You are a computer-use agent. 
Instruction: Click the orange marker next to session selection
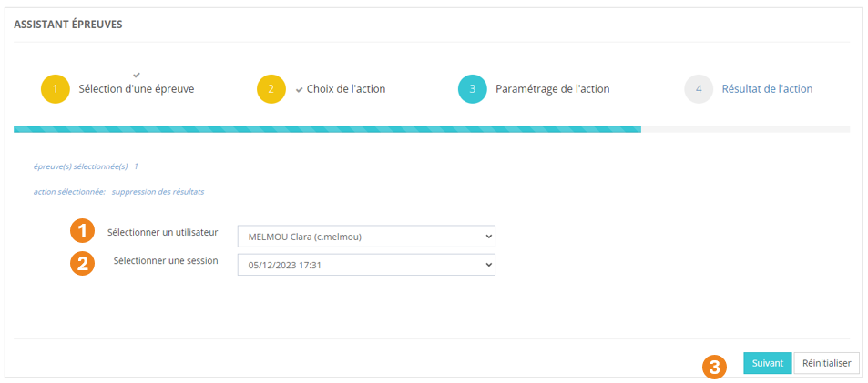[83, 264]
